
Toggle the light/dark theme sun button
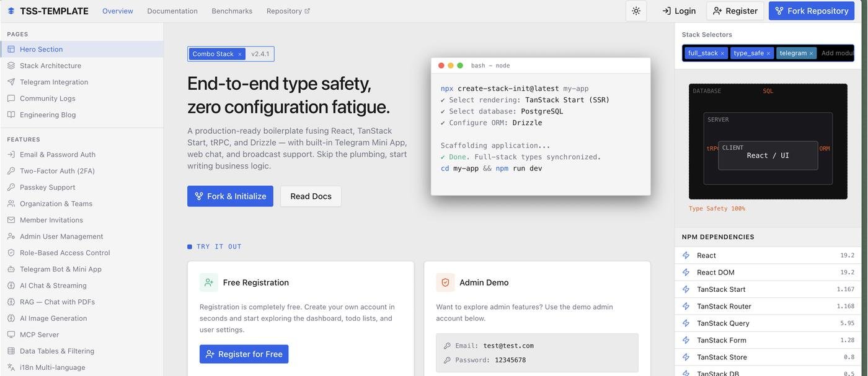point(636,11)
